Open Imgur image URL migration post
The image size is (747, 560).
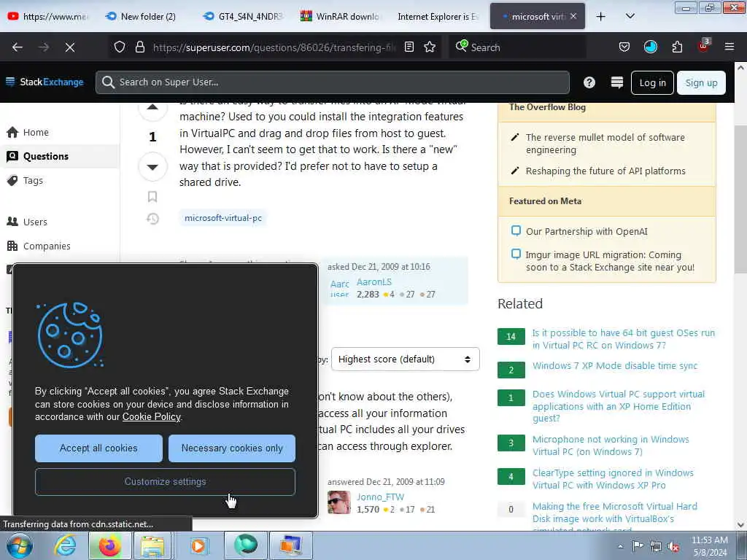610,261
